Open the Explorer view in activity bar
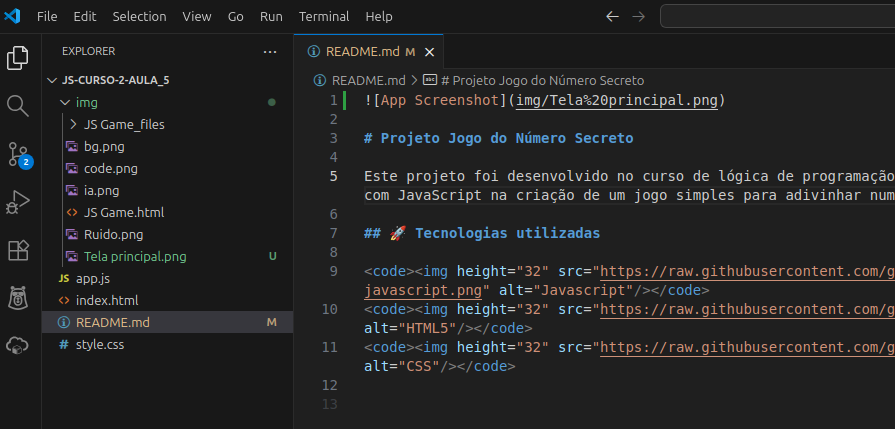The width and height of the screenshot is (895, 429). pos(18,58)
